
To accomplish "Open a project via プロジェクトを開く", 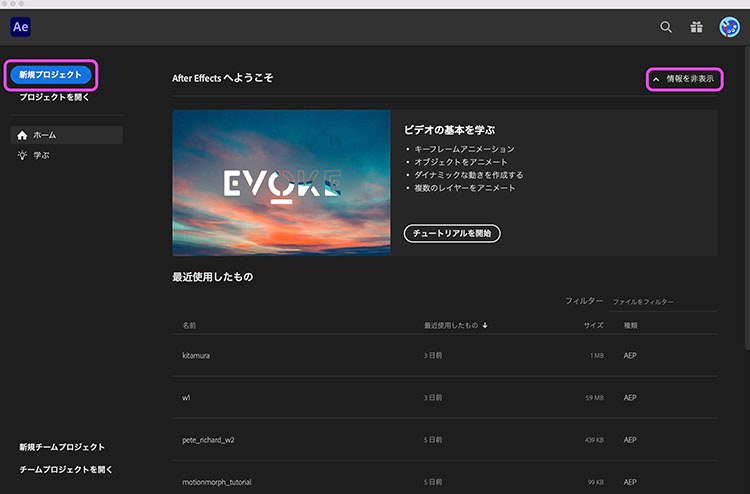I will click(x=54, y=97).
